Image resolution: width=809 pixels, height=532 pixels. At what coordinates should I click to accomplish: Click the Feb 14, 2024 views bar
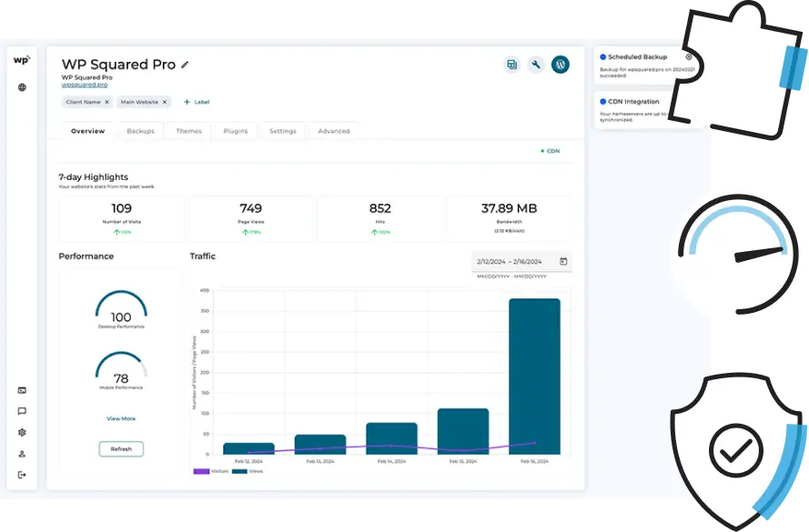coord(391,438)
